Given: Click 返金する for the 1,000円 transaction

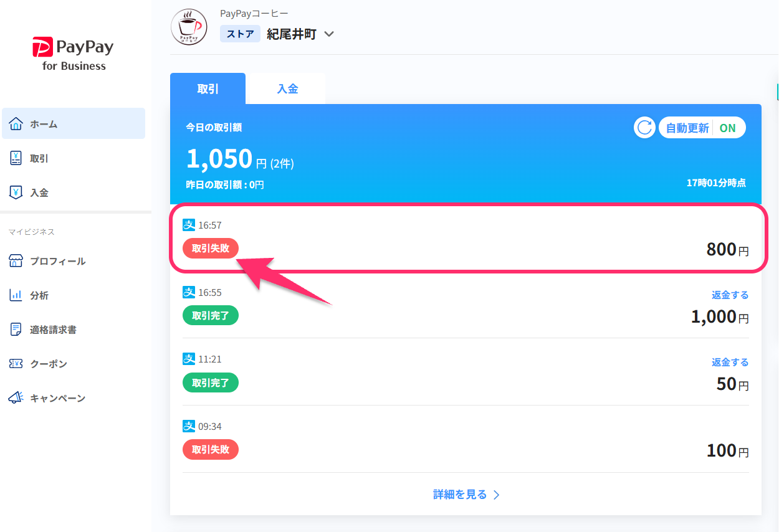Looking at the screenshot, I should 730,295.
